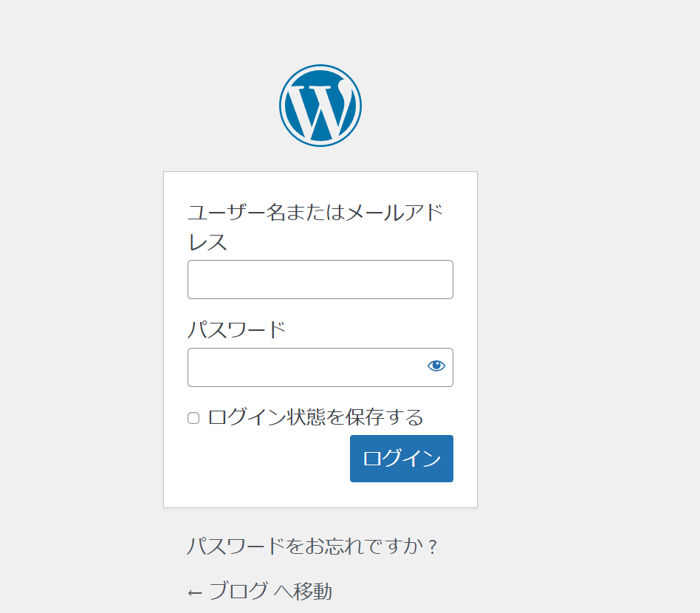The height and width of the screenshot is (613, 700).
Task: Open the パスワードをお忘れですか？ link
Action: point(312,547)
